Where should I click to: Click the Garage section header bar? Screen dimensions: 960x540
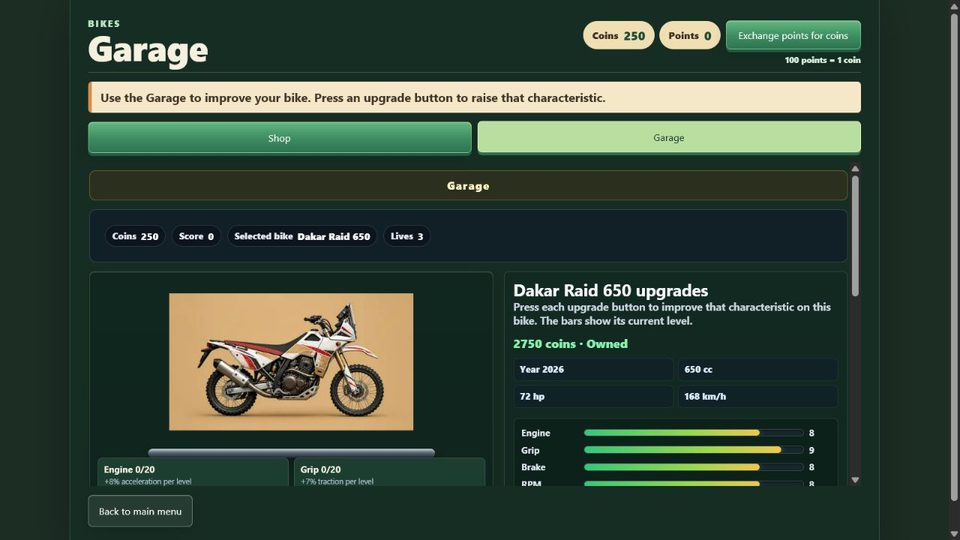(x=468, y=186)
